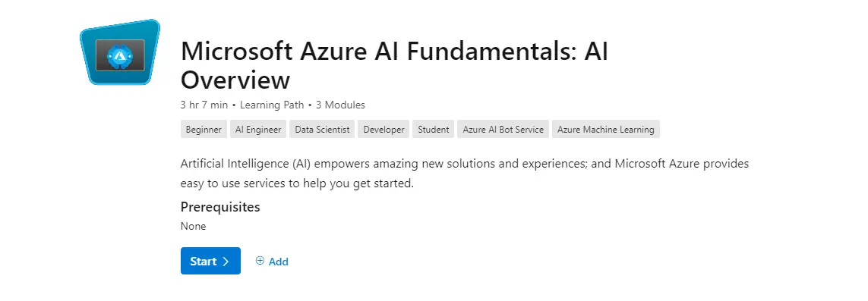
Task: Click the description paragraph about Artificial Intelligence
Action: pos(465,174)
